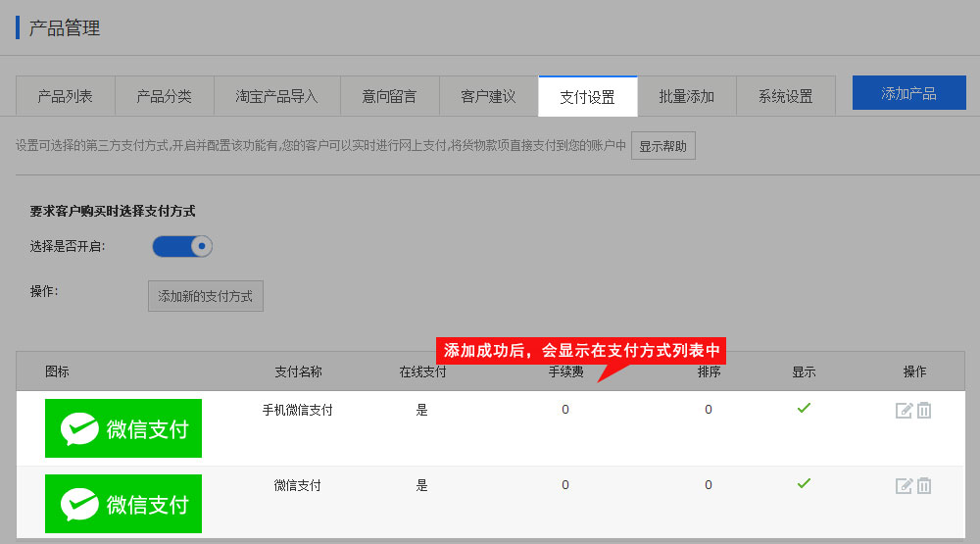The width and height of the screenshot is (980, 544).
Task: Select the 客户建议 tab
Action: 488,96
